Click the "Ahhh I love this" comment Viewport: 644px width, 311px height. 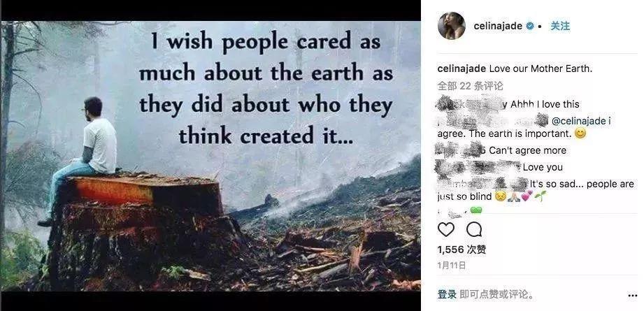coord(545,104)
